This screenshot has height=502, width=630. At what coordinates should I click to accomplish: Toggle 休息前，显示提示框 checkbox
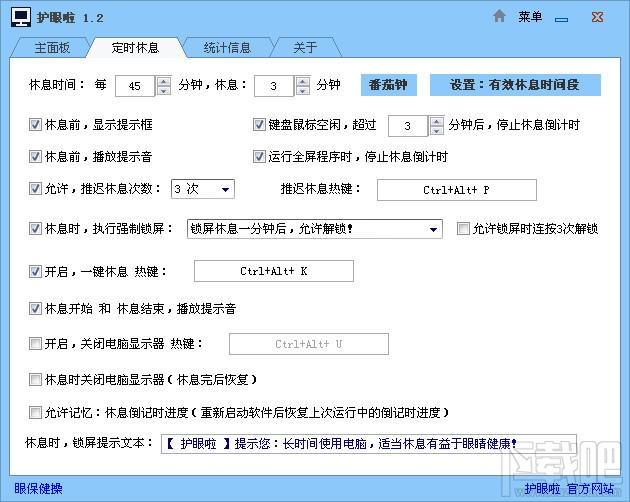pos(35,125)
